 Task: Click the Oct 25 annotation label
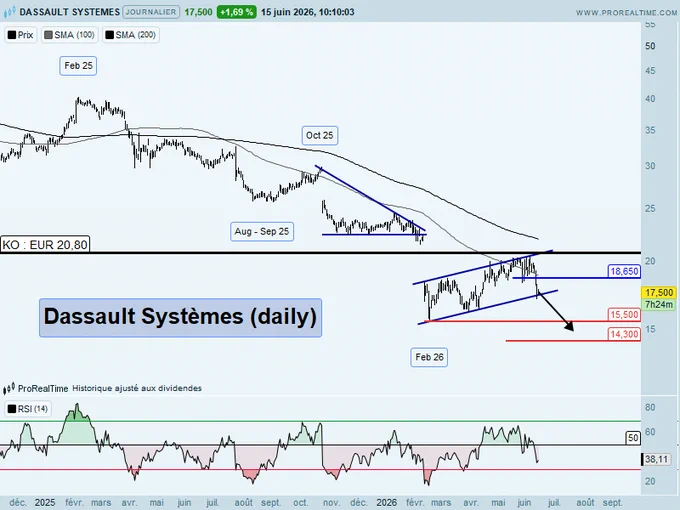[x=320, y=135]
